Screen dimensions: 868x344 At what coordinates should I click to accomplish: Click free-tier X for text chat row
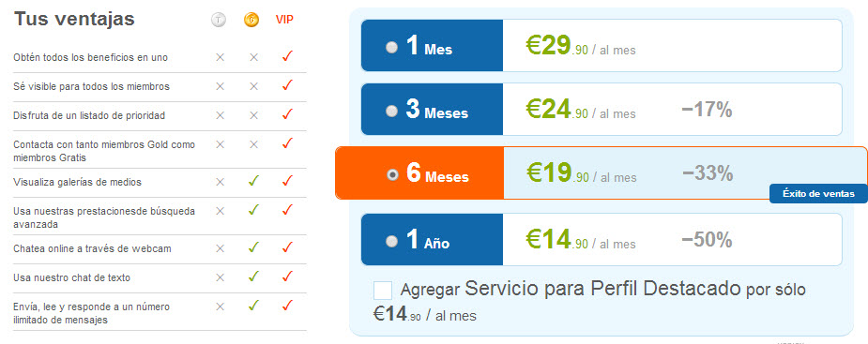point(220,277)
